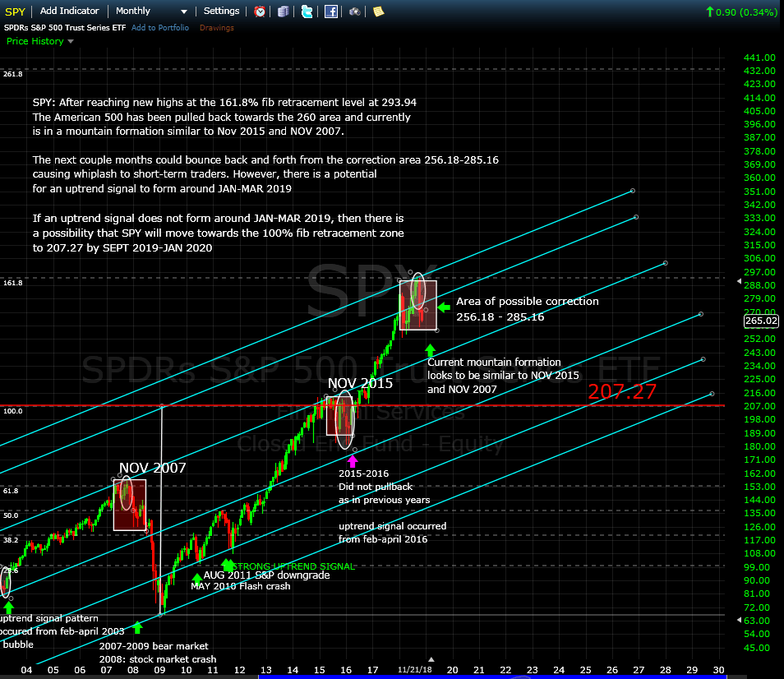
Task: Click the '50.0' fib level label
Action: pos(11,515)
